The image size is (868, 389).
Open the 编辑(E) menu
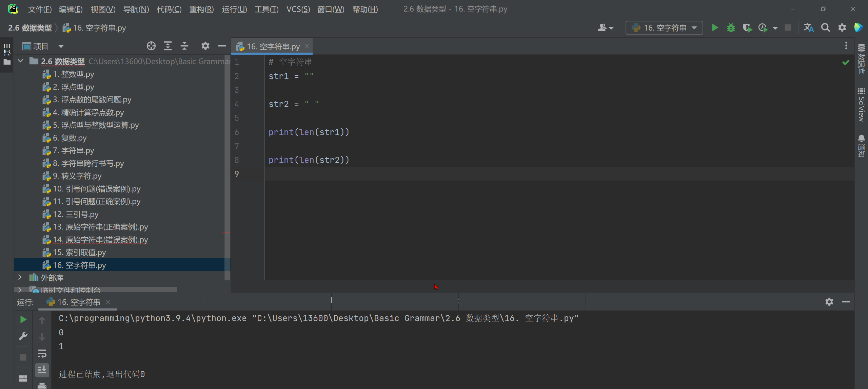pos(71,9)
